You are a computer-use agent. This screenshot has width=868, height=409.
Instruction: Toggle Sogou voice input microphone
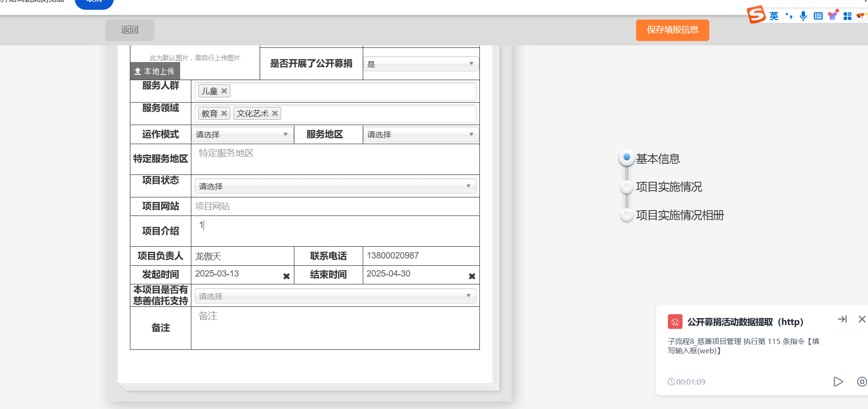(x=803, y=16)
